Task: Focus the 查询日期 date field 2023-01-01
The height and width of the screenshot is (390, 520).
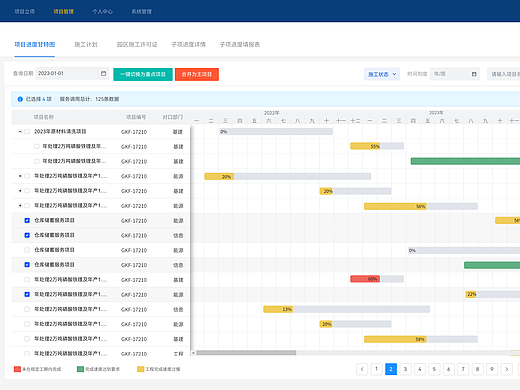Action: pyautogui.click(x=73, y=73)
